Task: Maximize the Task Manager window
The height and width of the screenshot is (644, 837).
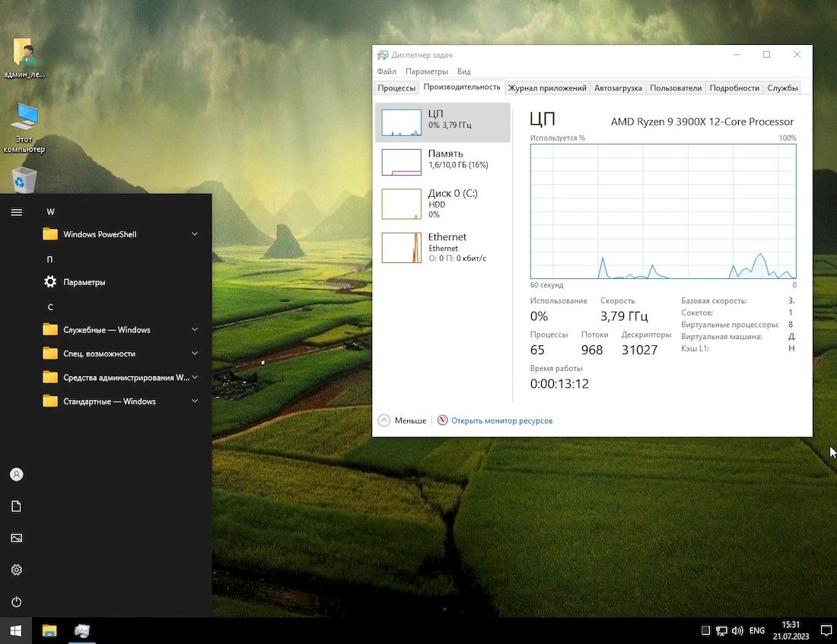Action: 766,55
